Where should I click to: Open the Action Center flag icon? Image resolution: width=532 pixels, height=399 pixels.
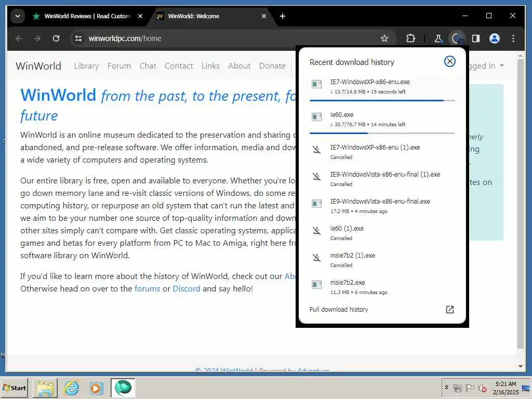tap(470, 388)
